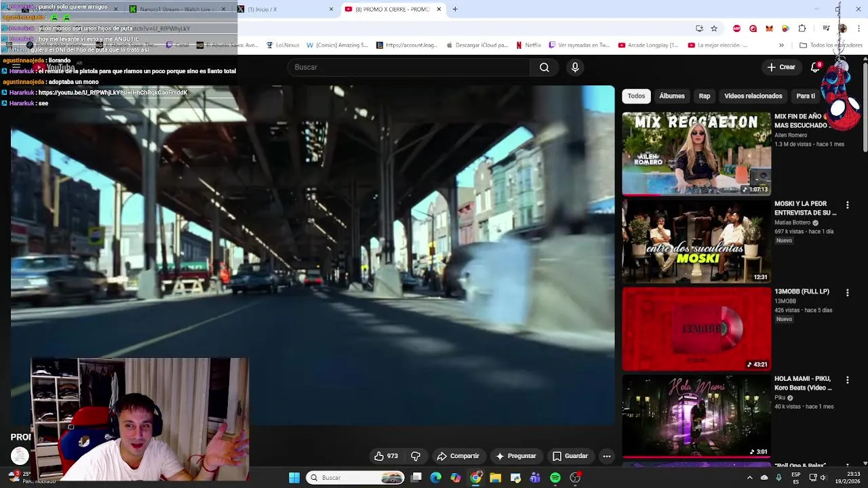Open Ver raymadas en Twitch bookmark

pos(579,45)
